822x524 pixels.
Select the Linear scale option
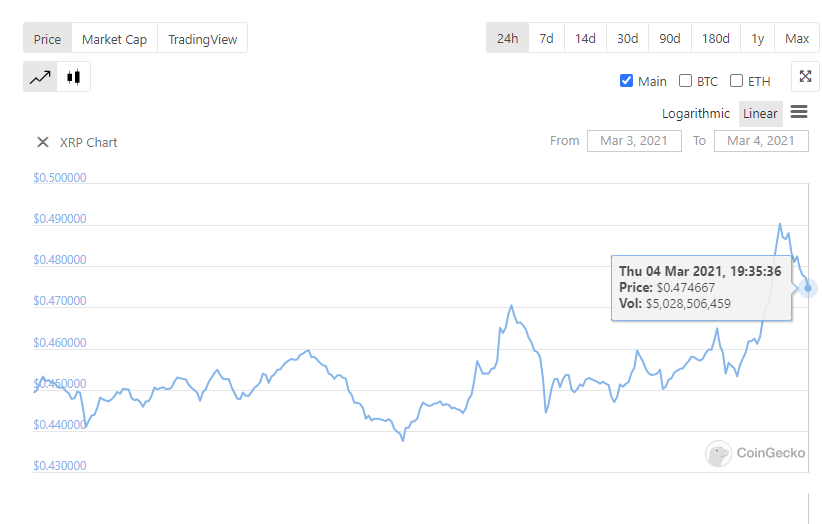[760, 113]
